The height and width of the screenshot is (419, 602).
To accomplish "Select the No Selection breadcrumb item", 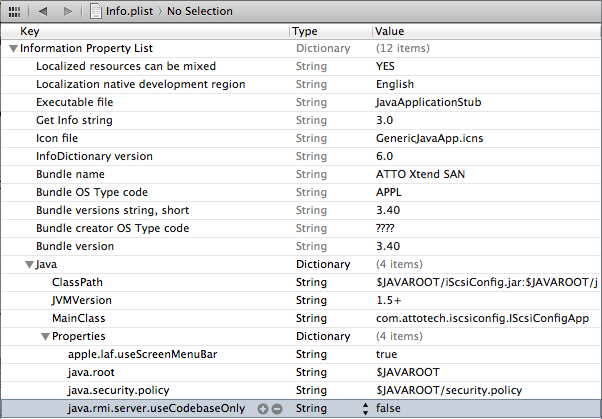I will pyautogui.click(x=198, y=11).
